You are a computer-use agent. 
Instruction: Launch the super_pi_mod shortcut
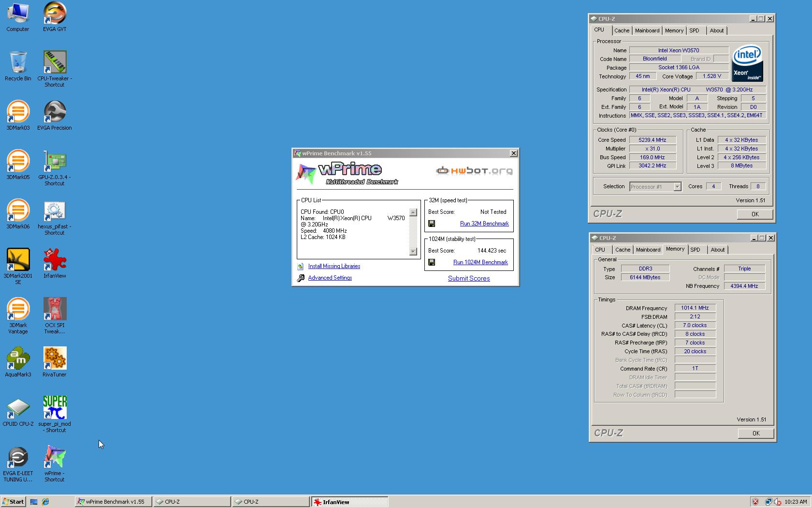55,415
